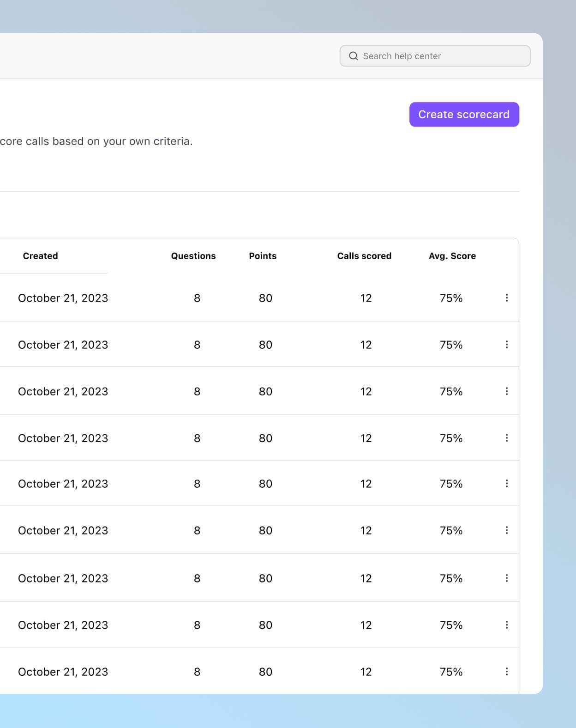Click the Calls scored value 12 in the fifth row
This screenshot has height=728, width=576.
click(x=366, y=484)
